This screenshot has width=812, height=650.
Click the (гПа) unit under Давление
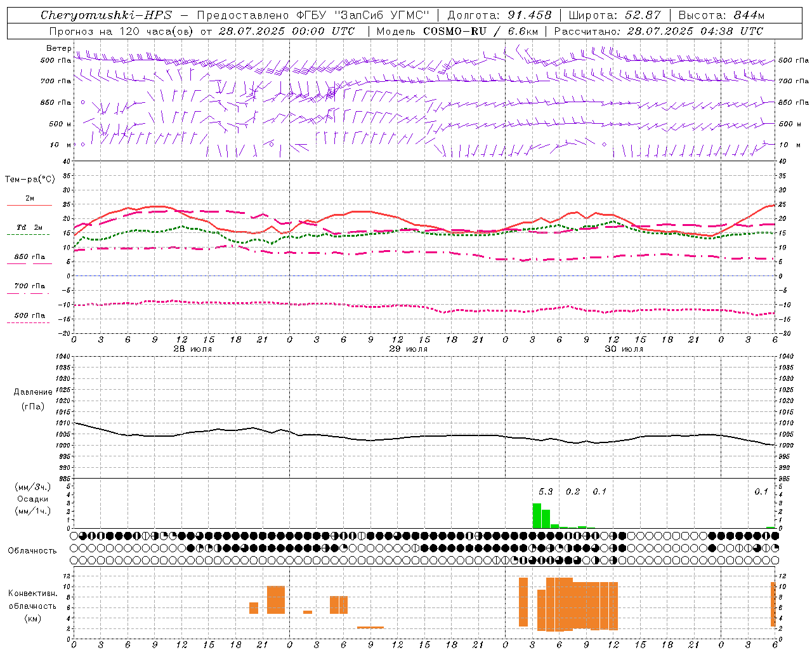[x=33, y=406]
